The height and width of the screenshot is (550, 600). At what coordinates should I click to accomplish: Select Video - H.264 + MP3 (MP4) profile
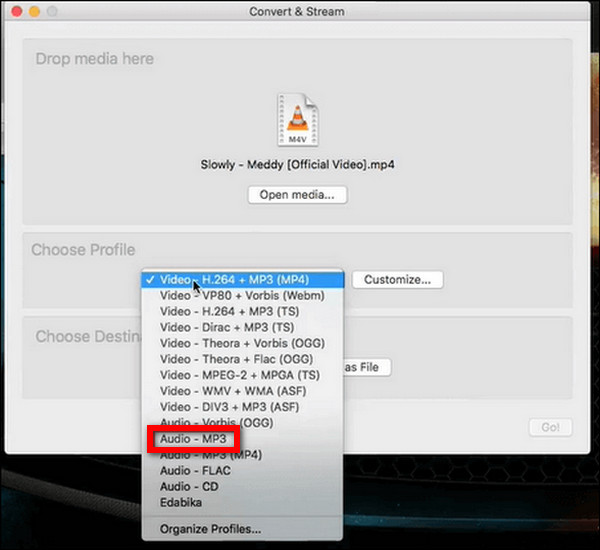(243, 279)
